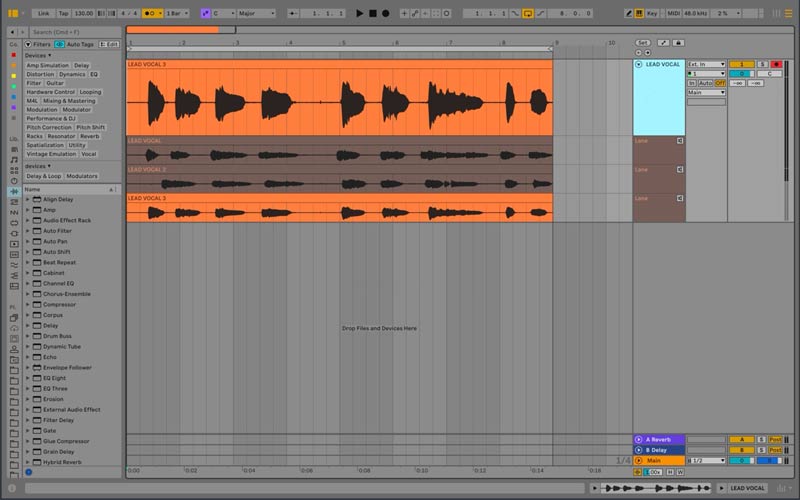800x500 pixels.
Task: Adjust the Main track volume slider
Action: click(741, 461)
